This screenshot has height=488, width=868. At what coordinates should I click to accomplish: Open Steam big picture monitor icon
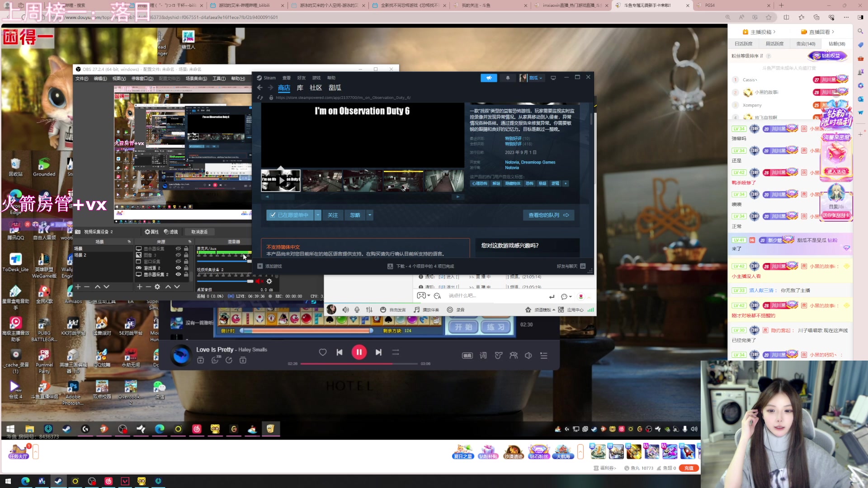tap(553, 78)
